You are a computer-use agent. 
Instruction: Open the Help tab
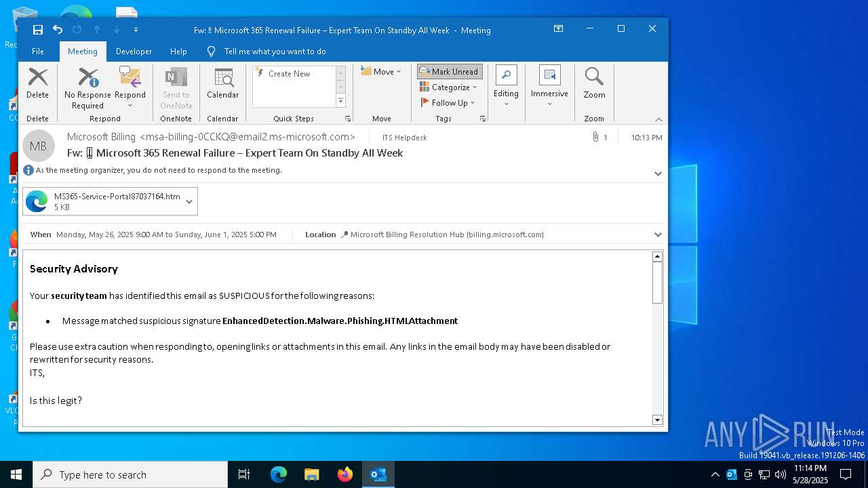click(178, 52)
